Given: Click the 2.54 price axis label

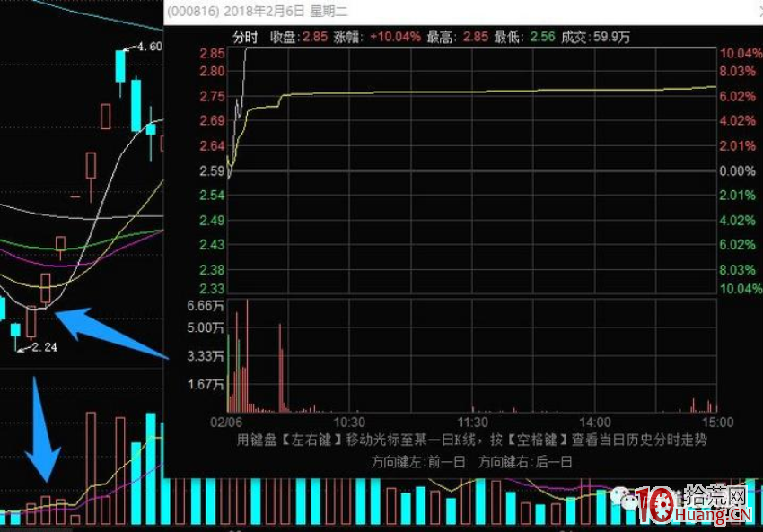Looking at the screenshot, I should click(x=212, y=196).
